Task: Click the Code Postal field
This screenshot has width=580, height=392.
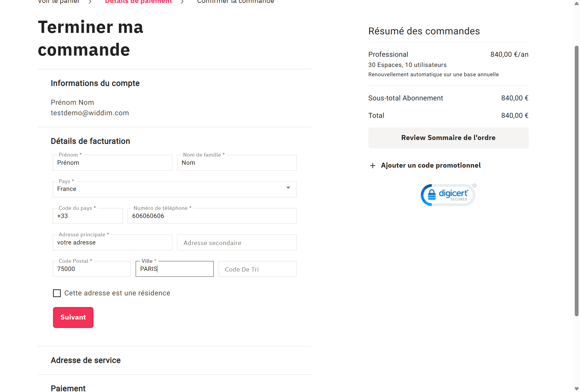Action: [x=91, y=269]
